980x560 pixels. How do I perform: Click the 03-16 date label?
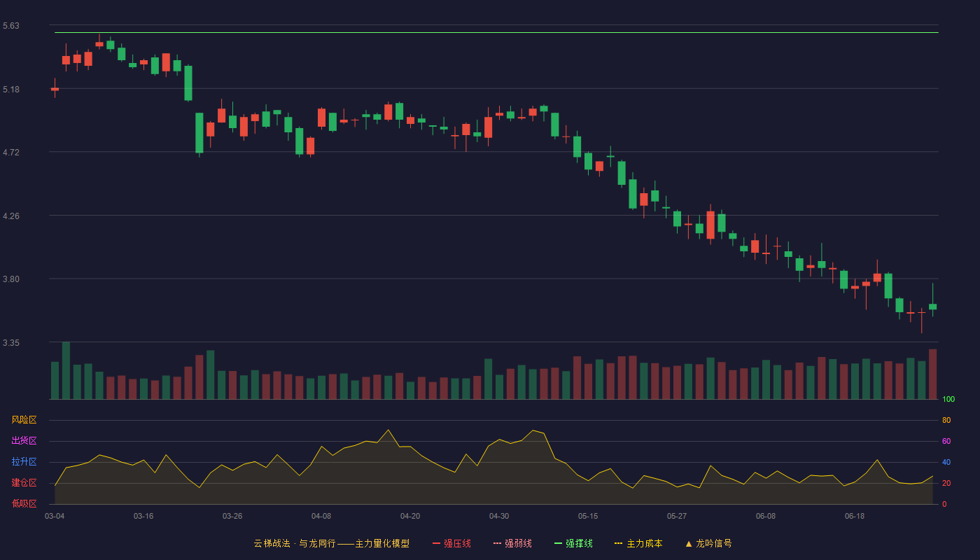tap(143, 516)
